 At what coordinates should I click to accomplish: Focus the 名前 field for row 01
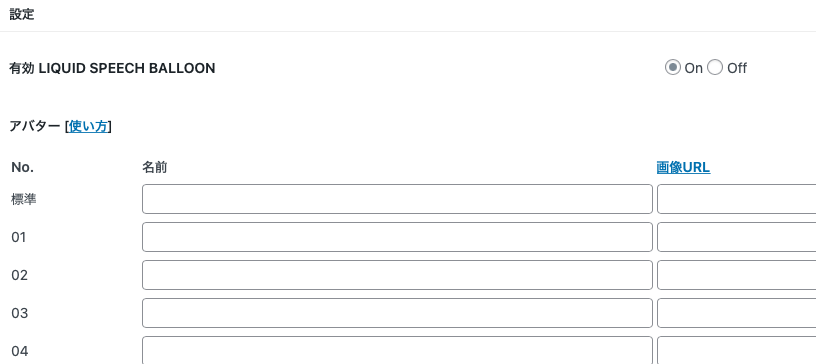tap(397, 237)
